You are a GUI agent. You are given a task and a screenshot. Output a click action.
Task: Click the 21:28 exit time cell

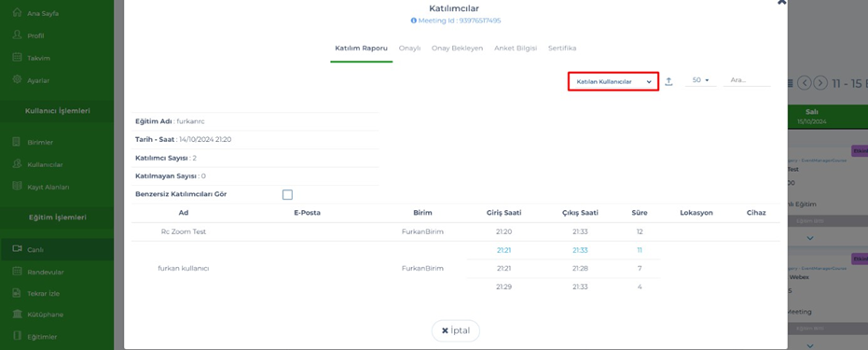pyautogui.click(x=580, y=268)
